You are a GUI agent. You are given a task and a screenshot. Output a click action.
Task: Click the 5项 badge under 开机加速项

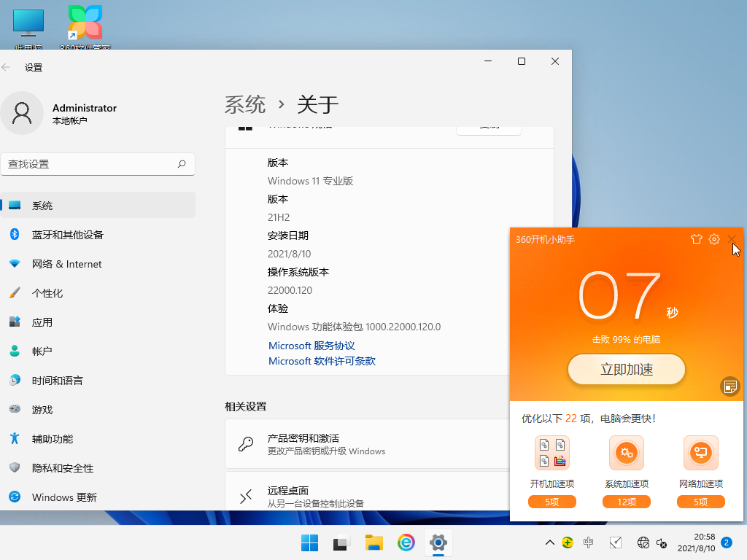(552, 502)
